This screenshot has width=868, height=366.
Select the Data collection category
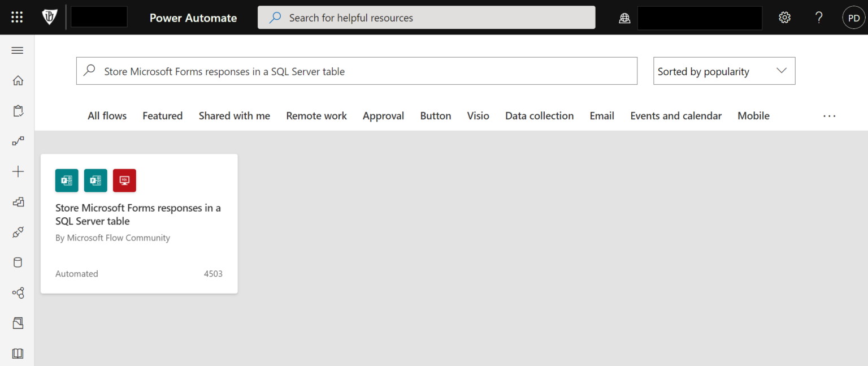click(539, 115)
